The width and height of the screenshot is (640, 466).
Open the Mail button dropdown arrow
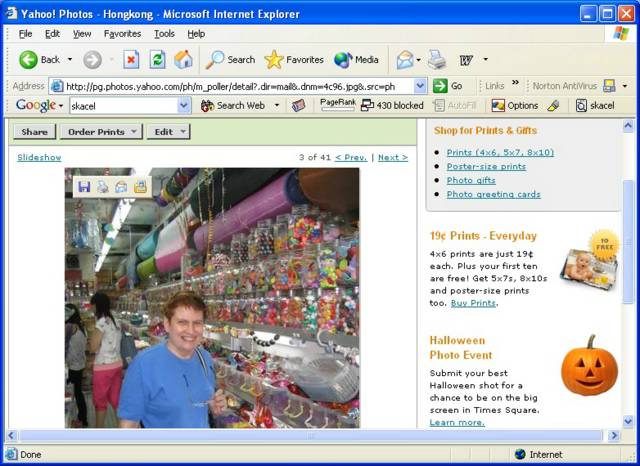point(418,60)
